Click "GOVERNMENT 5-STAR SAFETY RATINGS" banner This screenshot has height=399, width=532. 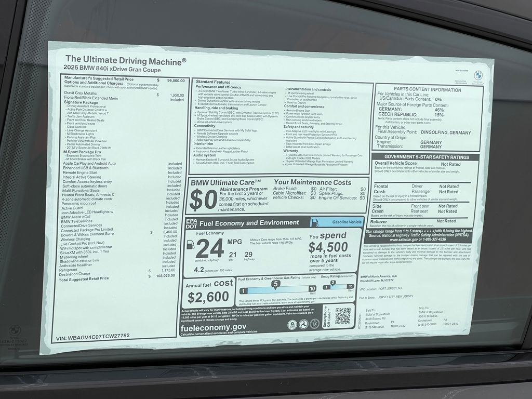click(427, 157)
